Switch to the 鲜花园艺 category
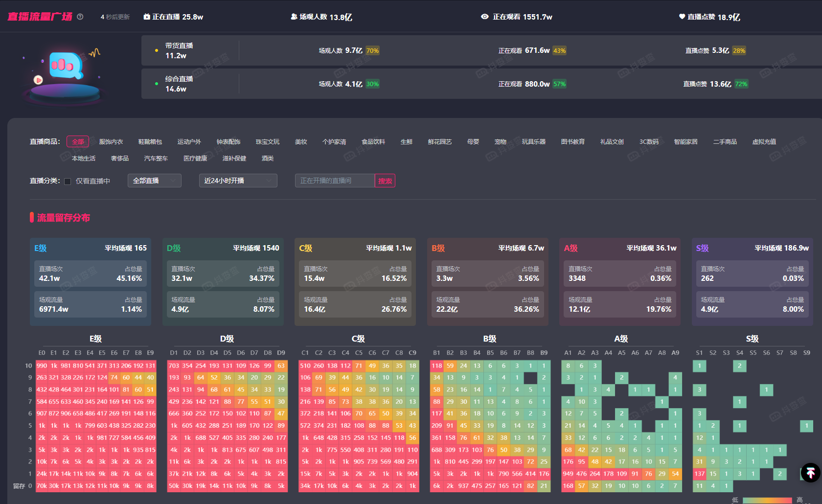 [440, 141]
